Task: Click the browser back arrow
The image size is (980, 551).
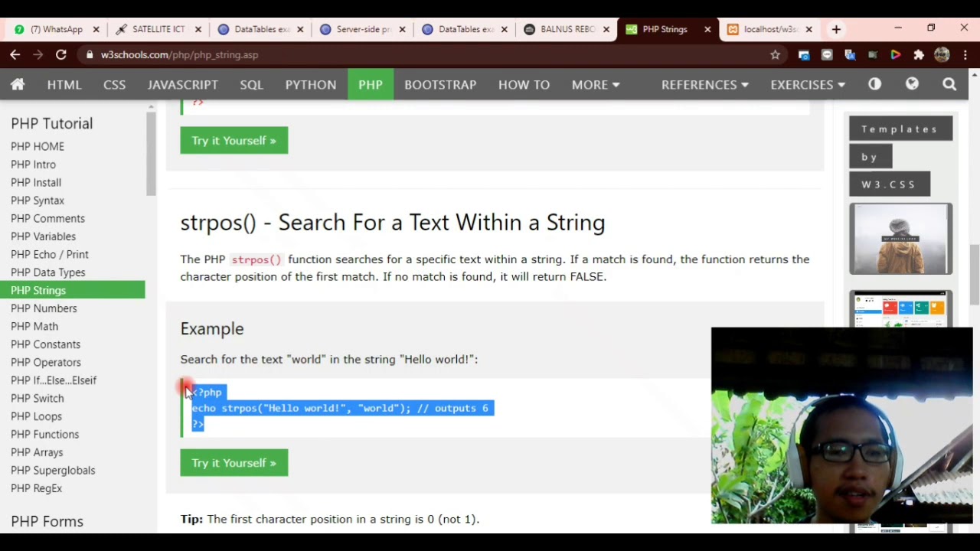Action: [15, 54]
